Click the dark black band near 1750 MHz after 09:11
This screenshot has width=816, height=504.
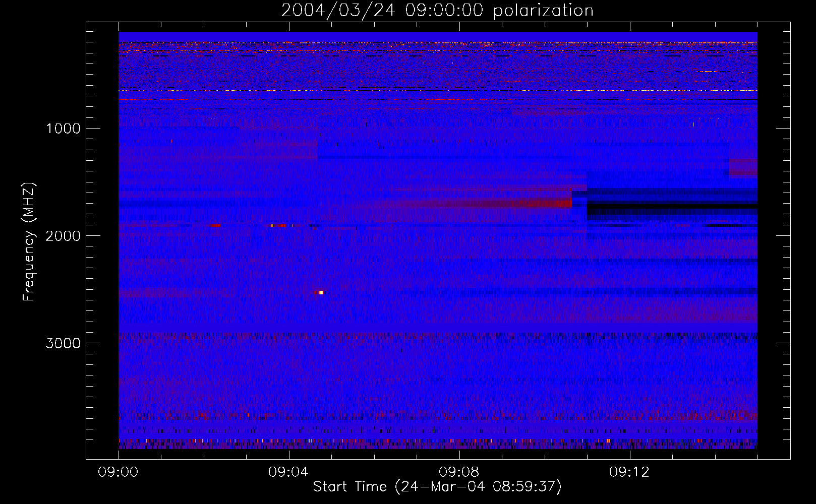tap(672, 206)
